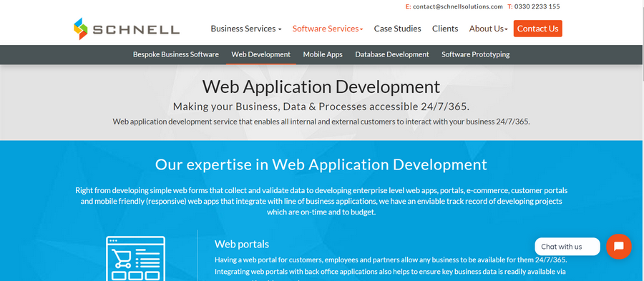
Task: Expand the Business Services dropdown
Action: click(x=246, y=29)
